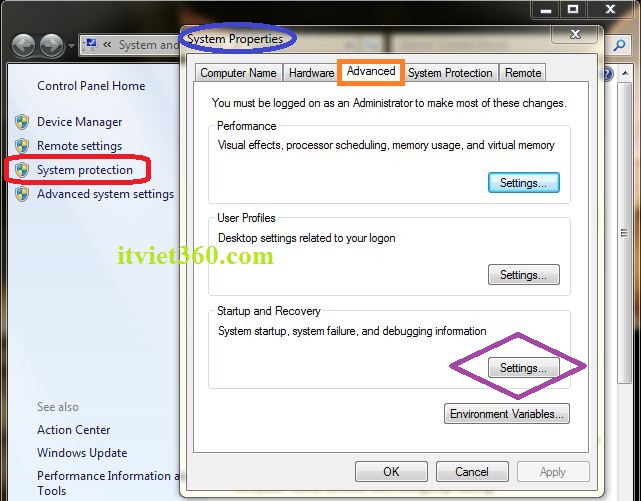641x501 pixels.
Task: Open the Hardware tab
Action: tap(311, 73)
